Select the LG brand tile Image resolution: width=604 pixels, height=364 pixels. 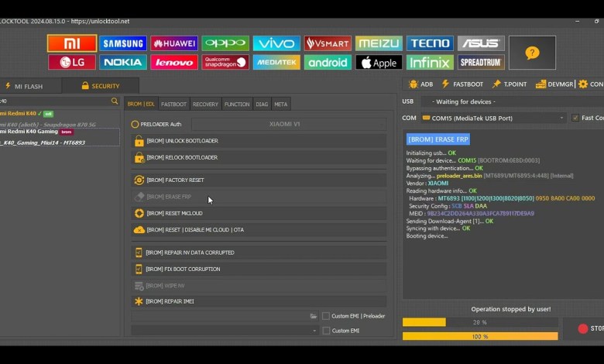pyautogui.click(x=72, y=62)
